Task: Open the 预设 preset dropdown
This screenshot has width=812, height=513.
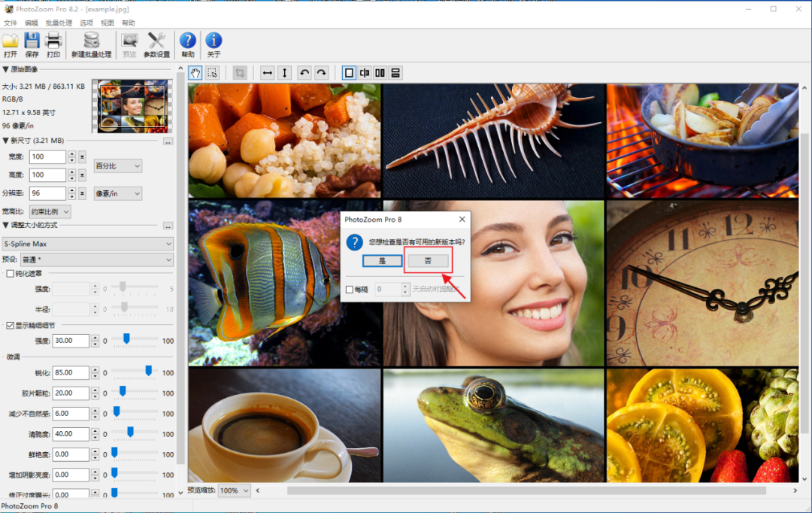Action: tap(97, 260)
